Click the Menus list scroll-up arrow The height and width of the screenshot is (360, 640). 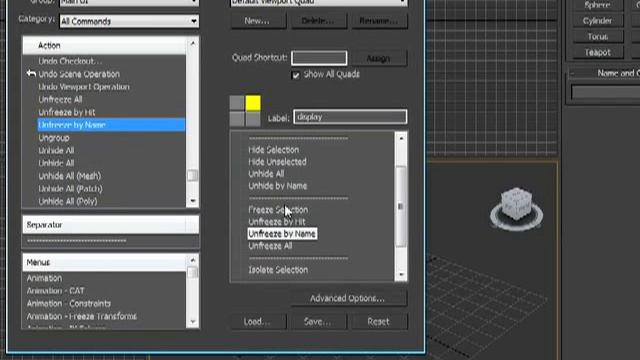pos(193,260)
